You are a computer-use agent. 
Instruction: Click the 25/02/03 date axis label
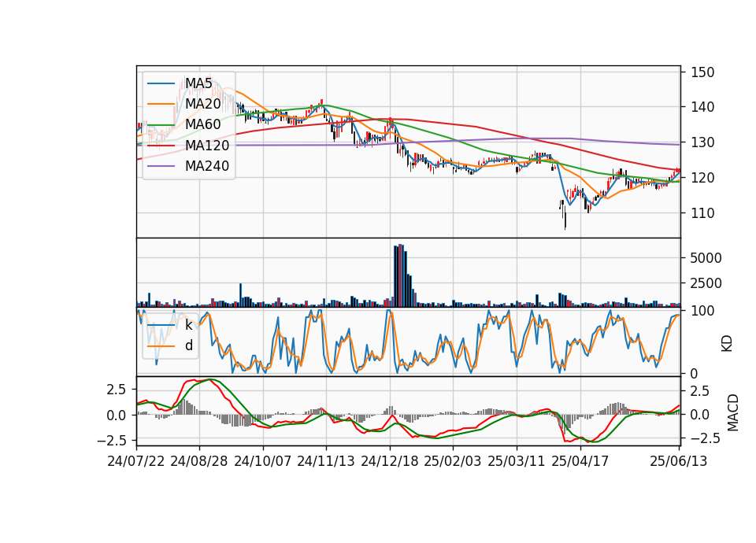(x=453, y=461)
